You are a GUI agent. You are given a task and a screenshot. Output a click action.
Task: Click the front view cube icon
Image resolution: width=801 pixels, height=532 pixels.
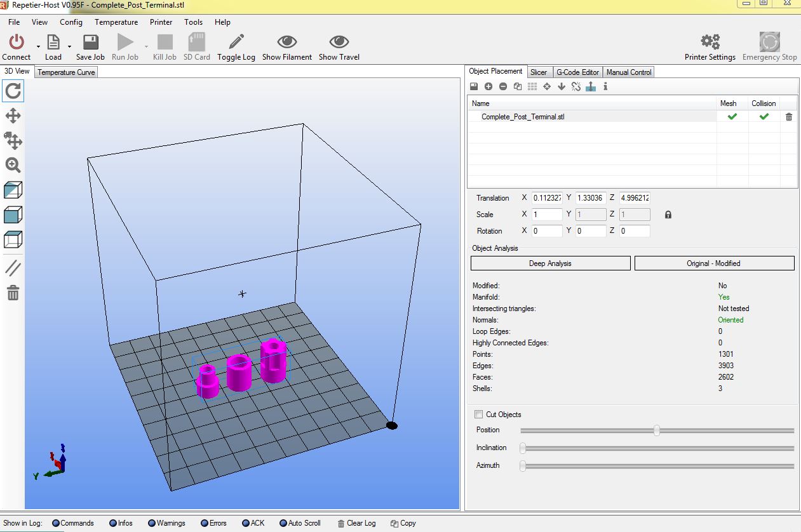(x=13, y=215)
